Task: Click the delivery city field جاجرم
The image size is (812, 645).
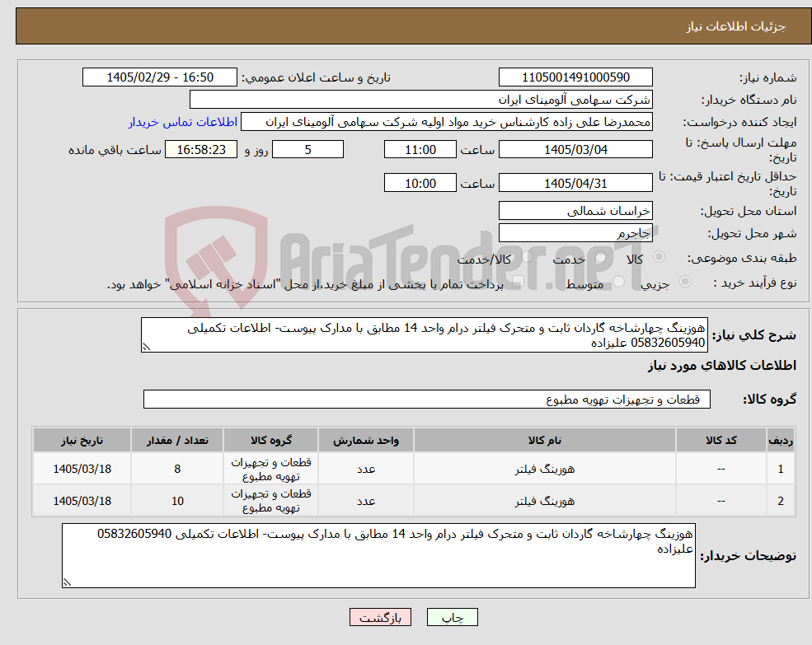Action: point(575,233)
